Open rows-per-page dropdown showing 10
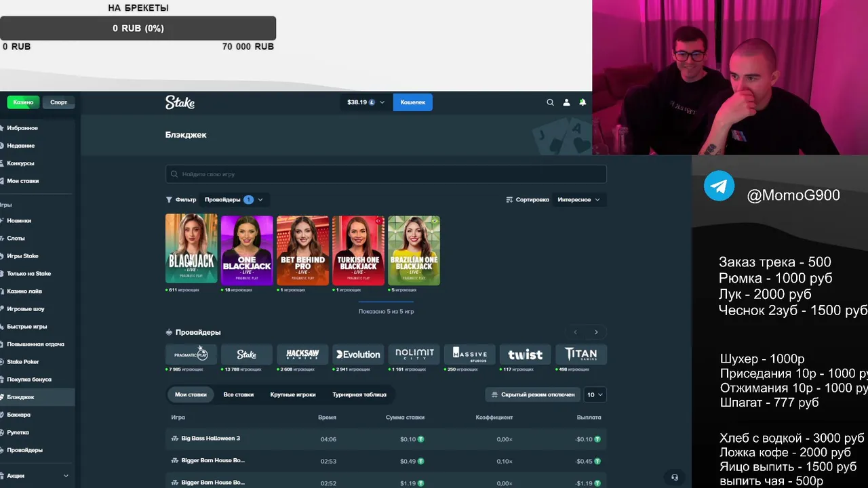 pos(595,394)
